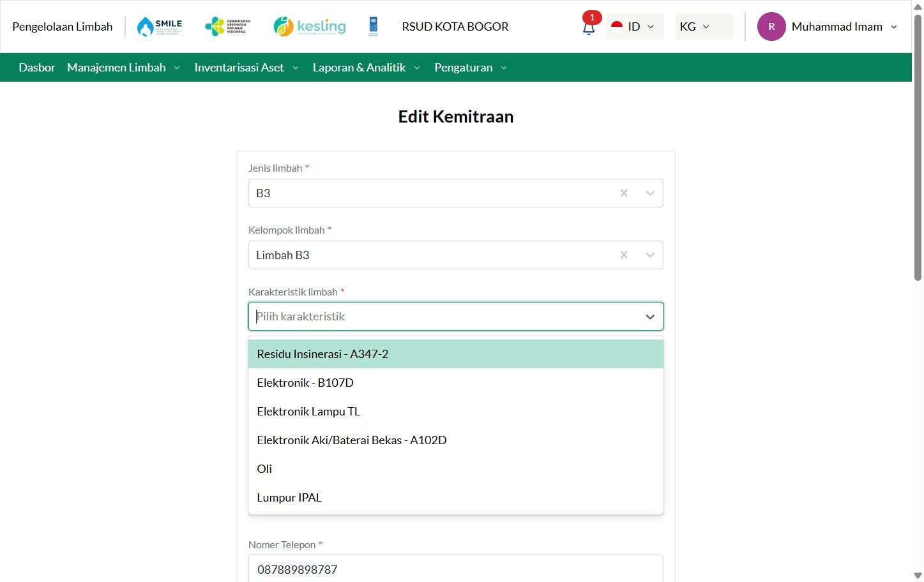Click the Kesling logo

tap(310, 26)
